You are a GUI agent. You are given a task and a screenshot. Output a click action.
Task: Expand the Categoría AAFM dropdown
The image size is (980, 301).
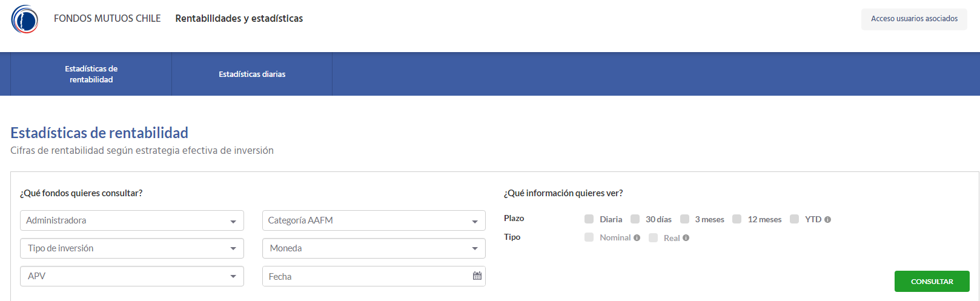(x=374, y=220)
